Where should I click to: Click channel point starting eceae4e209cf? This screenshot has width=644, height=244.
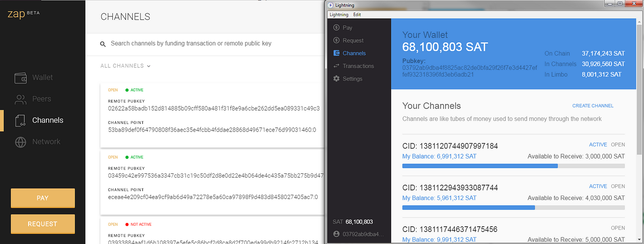[213, 197]
